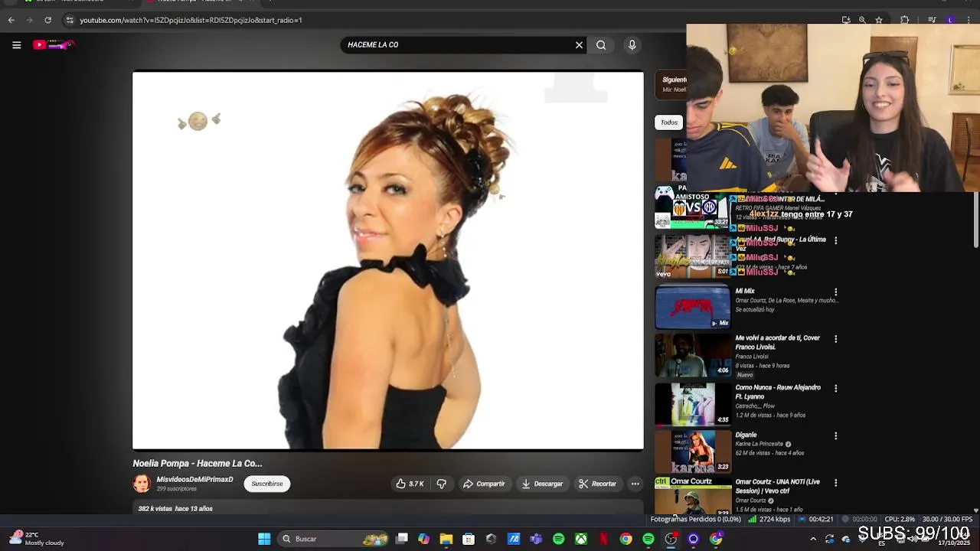
Task: Open browser media control icon
Action: point(932,20)
